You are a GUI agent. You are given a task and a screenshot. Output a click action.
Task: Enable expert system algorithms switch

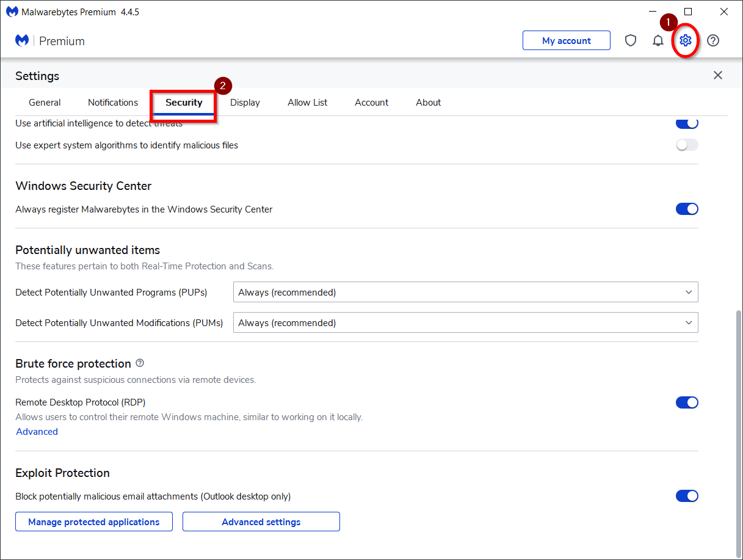click(x=687, y=145)
